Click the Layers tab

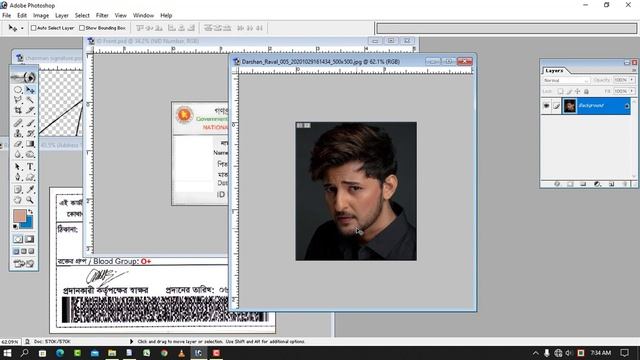[554, 71]
